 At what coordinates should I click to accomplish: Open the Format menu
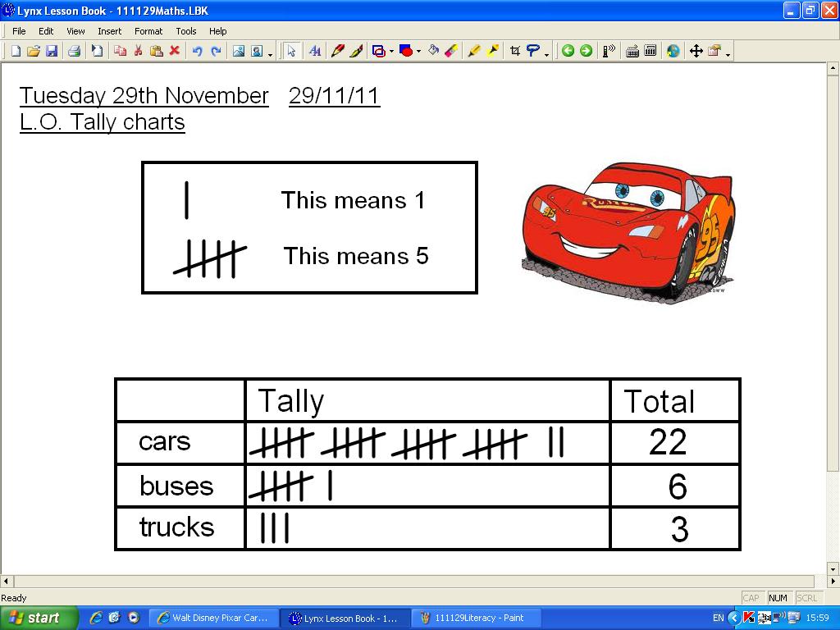[x=148, y=31]
